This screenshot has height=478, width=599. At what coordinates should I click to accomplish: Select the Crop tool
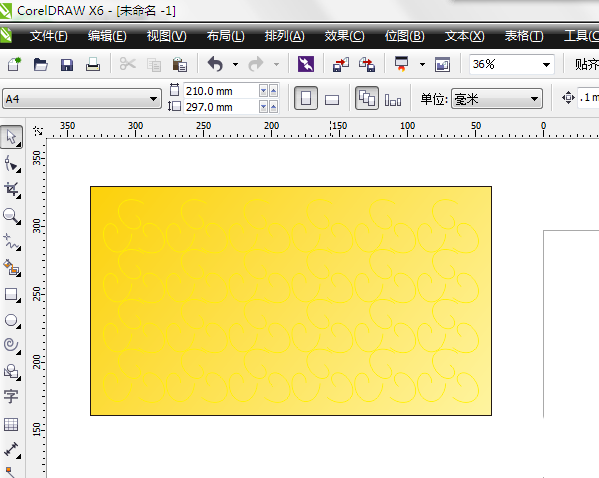[x=12, y=190]
